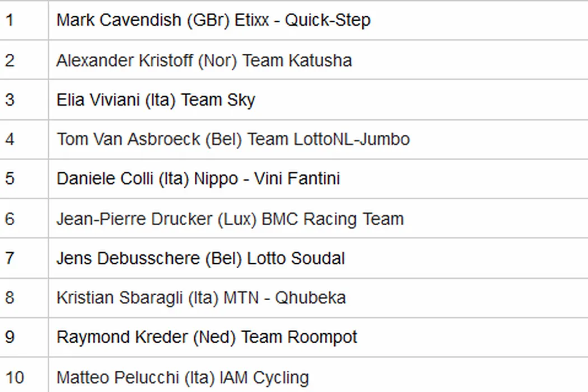Select the position 3 cell
The image size is (588, 392).
[x=10, y=100]
